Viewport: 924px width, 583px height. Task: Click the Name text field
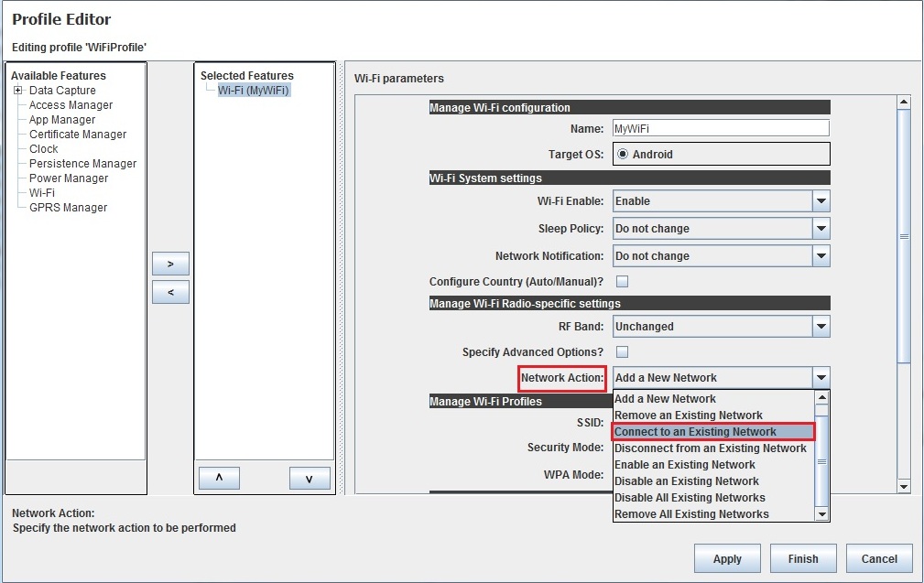720,129
